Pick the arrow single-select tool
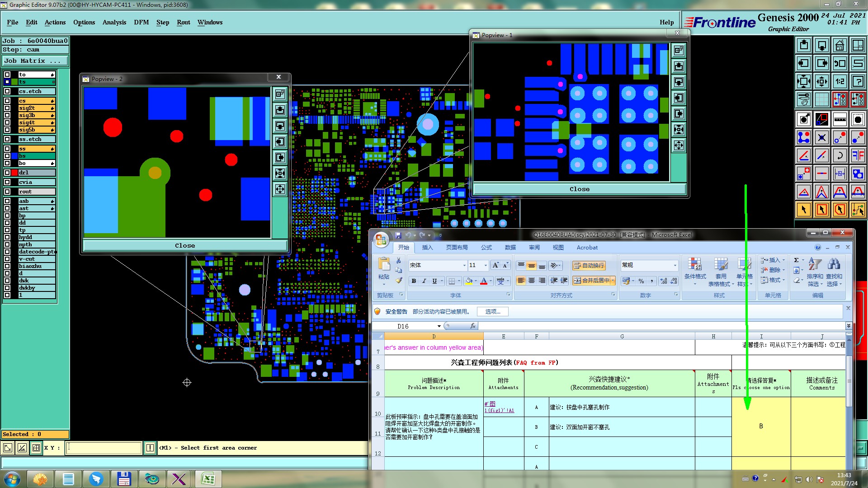Screen dimensions: 868x488 click(803, 210)
